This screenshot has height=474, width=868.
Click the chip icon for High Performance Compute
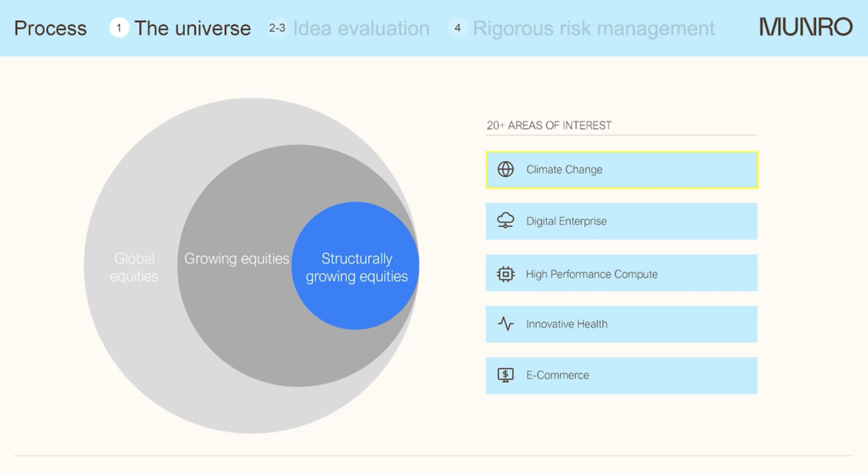pyautogui.click(x=505, y=274)
